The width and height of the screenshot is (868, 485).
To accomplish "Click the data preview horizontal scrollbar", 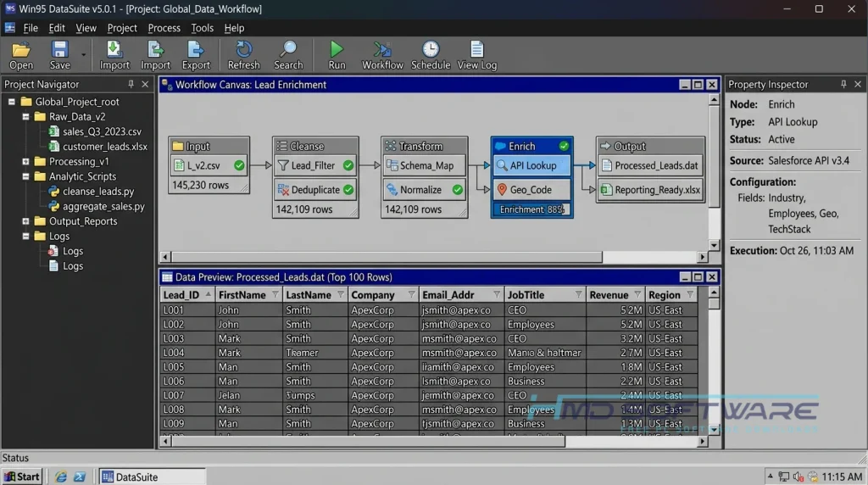I will 368,441.
